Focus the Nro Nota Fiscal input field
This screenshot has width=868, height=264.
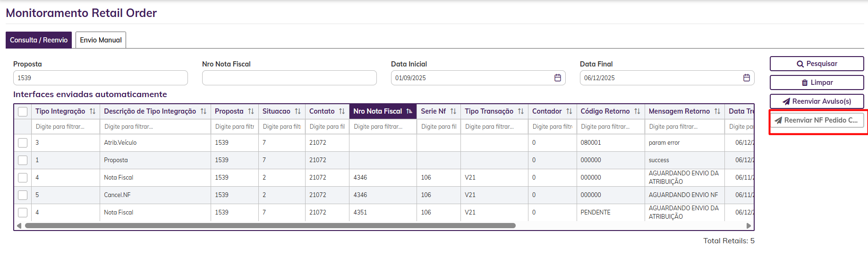click(289, 78)
